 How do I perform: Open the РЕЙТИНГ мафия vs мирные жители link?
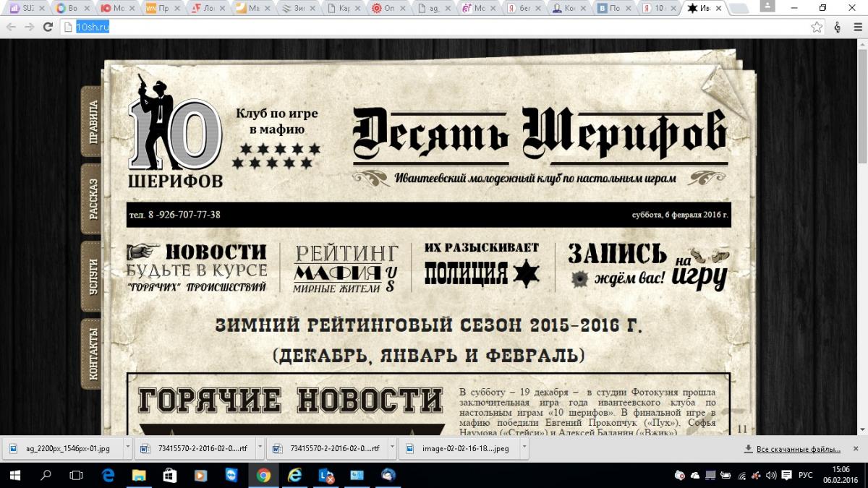[x=346, y=267]
